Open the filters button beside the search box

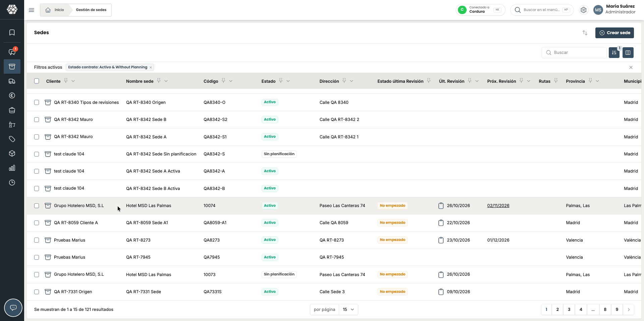tap(614, 53)
